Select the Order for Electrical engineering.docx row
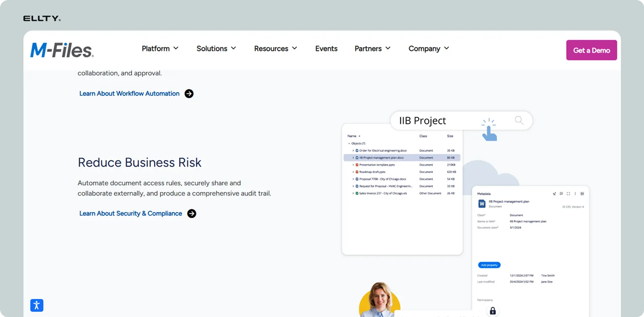Viewport: 644px width, 317px height. pyautogui.click(x=402, y=151)
